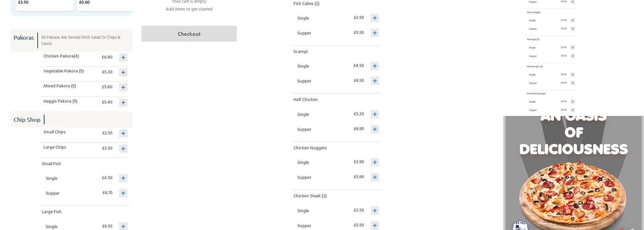Add Small Fish Supper to cart
644x230 pixels.
(123, 193)
